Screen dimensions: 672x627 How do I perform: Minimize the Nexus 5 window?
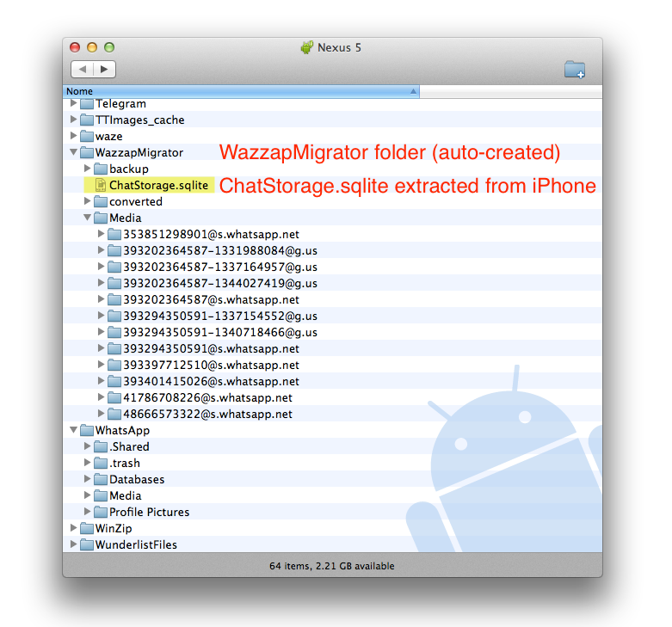pos(92,47)
